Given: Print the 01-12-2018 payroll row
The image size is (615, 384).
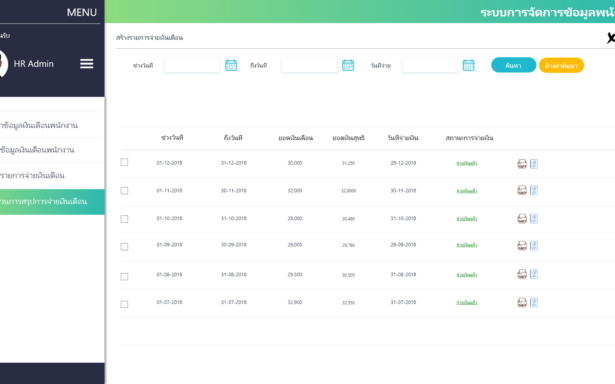Looking at the screenshot, I should tap(522, 164).
